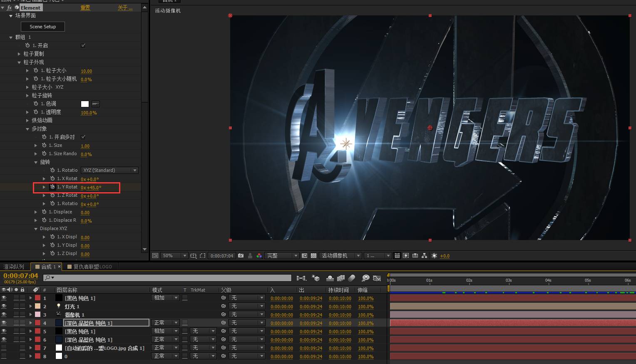
Task: Enable frame blending filmstrip icon
Action: [x=341, y=278]
